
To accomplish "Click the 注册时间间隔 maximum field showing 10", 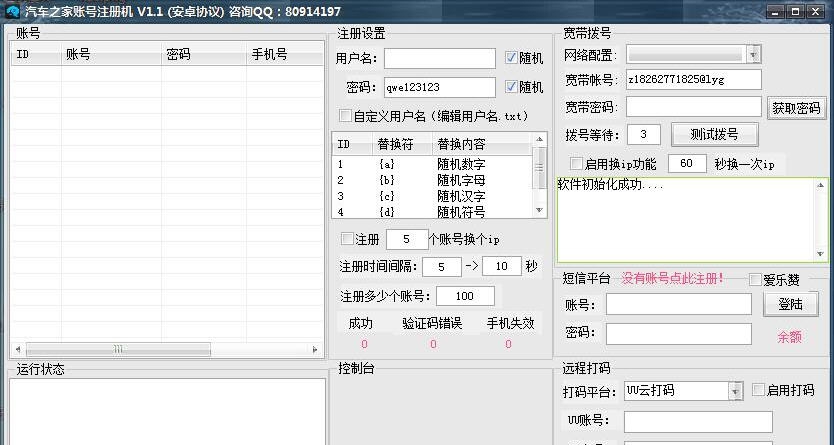I will click(502, 266).
